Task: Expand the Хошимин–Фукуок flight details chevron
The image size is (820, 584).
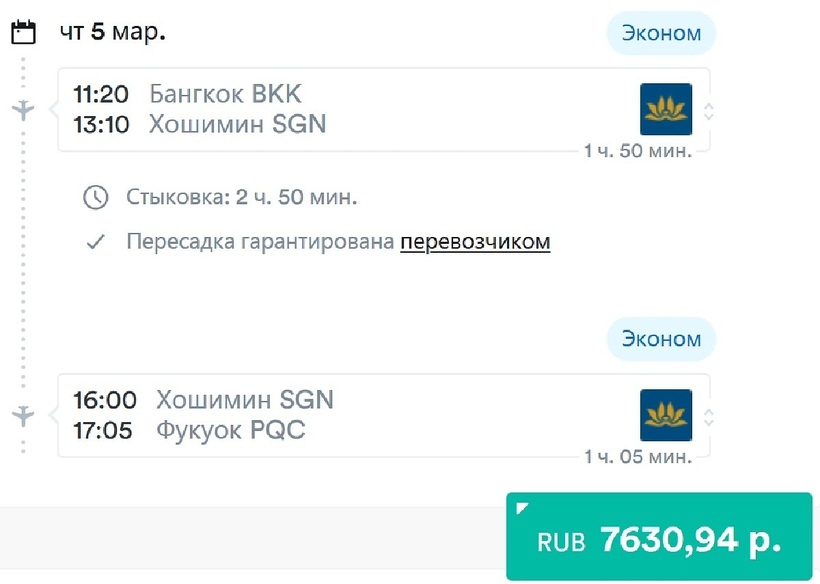Action: coord(709,416)
